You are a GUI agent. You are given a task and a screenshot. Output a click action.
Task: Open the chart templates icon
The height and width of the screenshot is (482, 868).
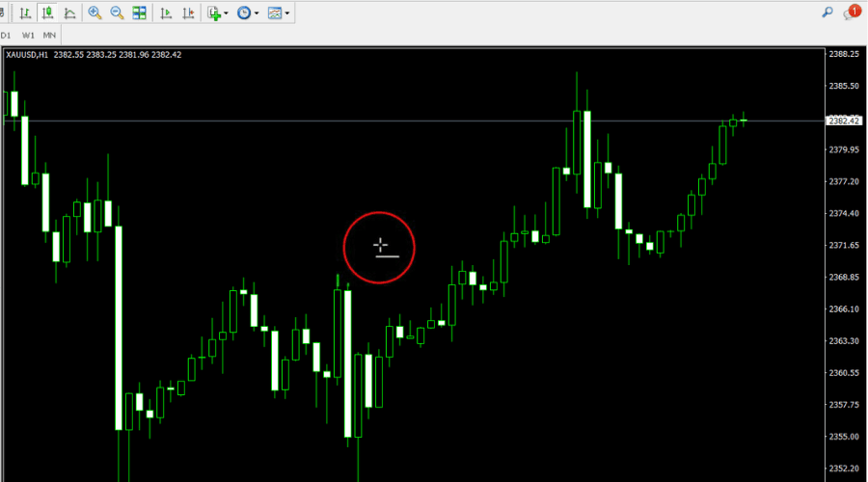[x=275, y=13]
